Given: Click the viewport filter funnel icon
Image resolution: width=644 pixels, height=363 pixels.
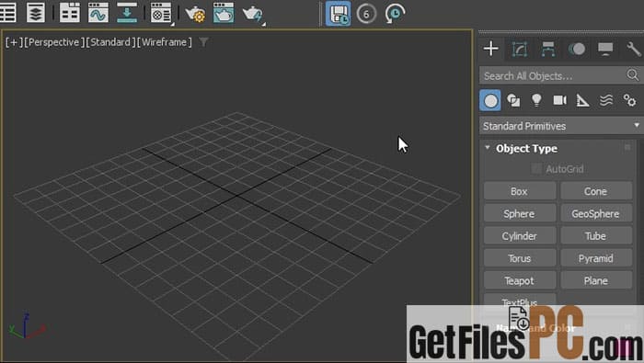Looking at the screenshot, I should pos(203,42).
